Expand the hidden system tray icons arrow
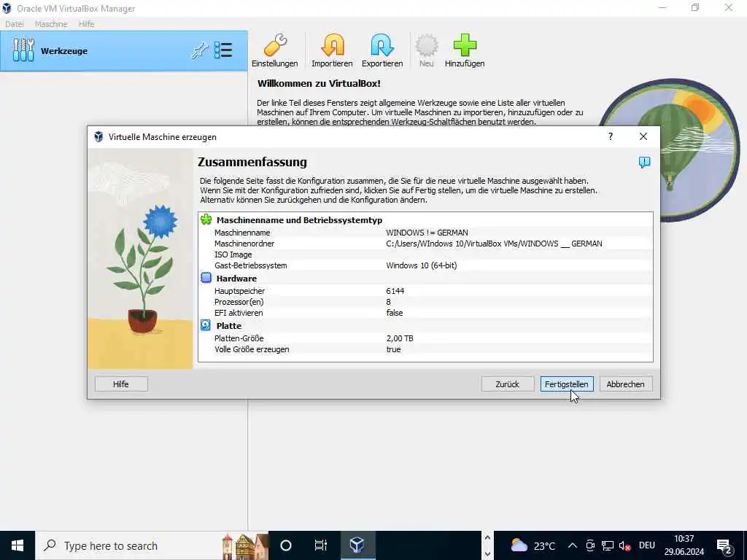This screenshot has width=747, height=560. (573, 545)
